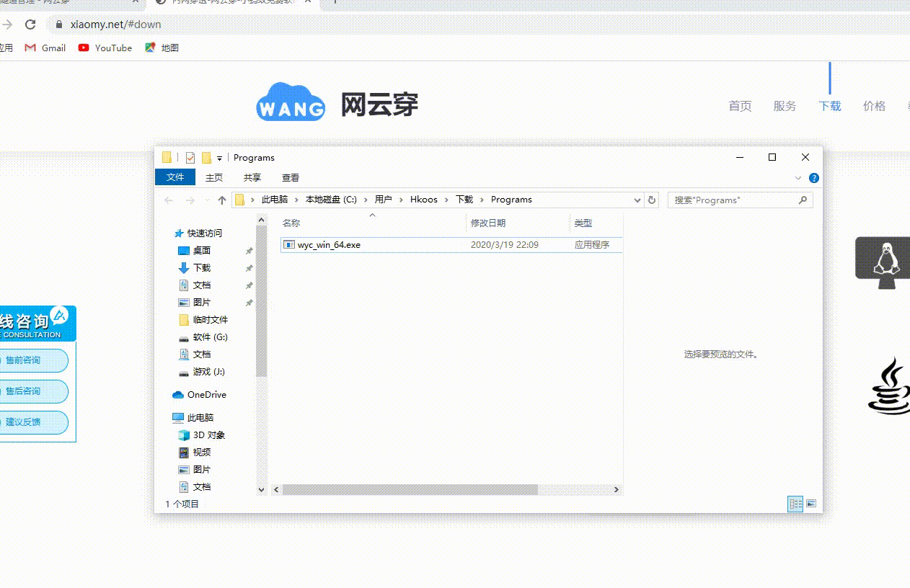910x588 pixels.
Task: Refresh the Programs folder listing
Action: click(652, 200)
